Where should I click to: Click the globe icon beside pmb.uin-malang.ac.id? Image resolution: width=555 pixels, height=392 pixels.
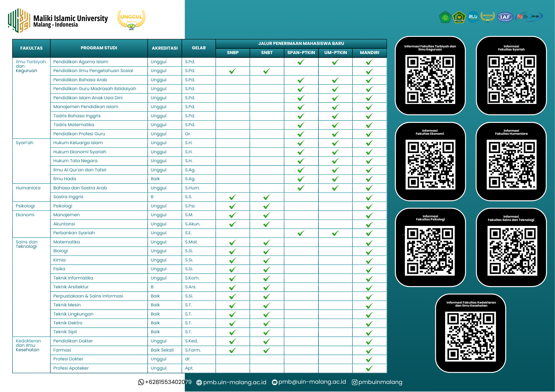pos(199,383)
